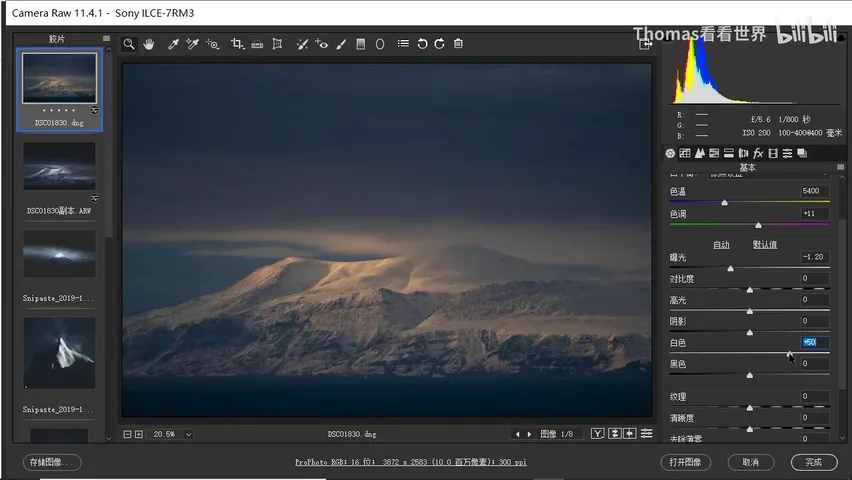The height and width of the screenshot is (480, 852).
Task: Click the filmstrip scroll down arrow
Action: point(109,438)
